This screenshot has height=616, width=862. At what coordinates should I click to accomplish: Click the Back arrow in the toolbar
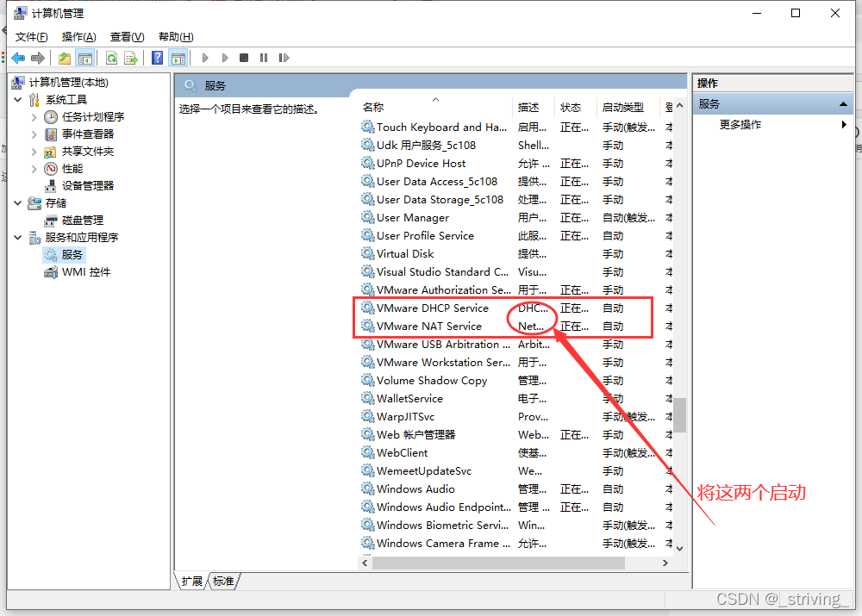[18, 58]
